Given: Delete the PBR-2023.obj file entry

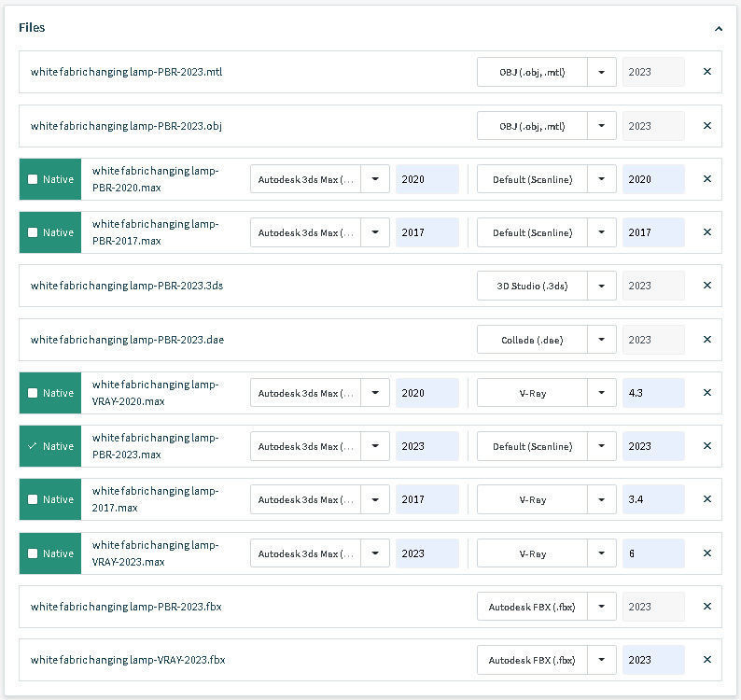Looking at the screenshot, I should pyautogui.click(x=706, y=126).
